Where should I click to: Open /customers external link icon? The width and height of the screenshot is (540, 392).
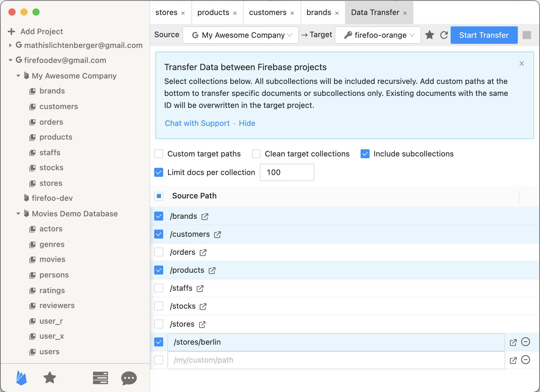pos(217,234)
